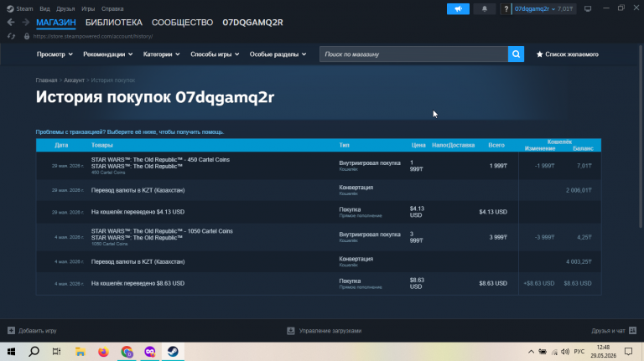Click the question mark help icon
This screenshot has width=644, height=361.
click(x=506, y=8)
